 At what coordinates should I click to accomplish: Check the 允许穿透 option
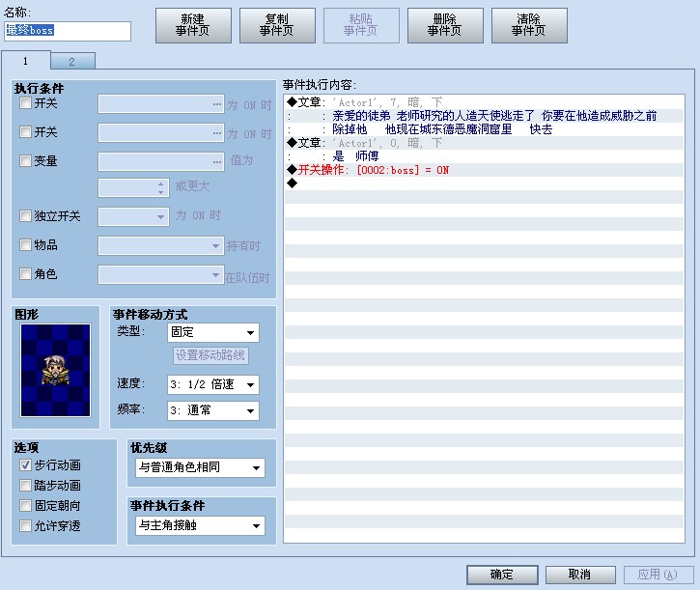tap(25, 525)
